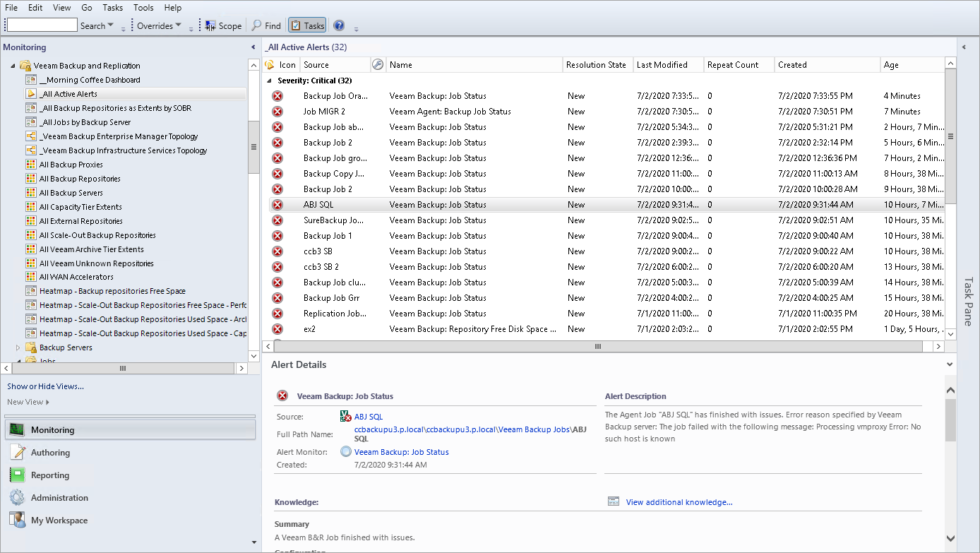Click critical icon of ex2 alert
Image resolution: width=980 pixels, height=553 pixels.
pos(277,329)
